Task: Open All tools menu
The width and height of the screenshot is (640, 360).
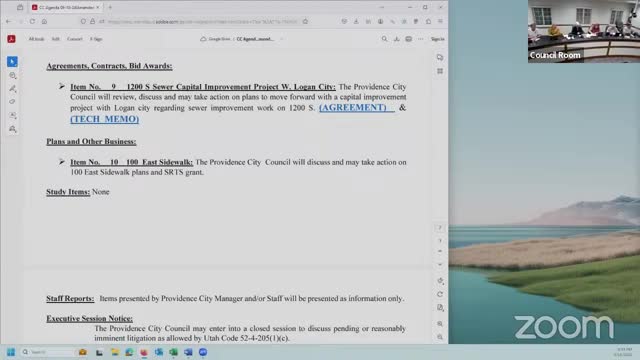Action: (36, 39)
